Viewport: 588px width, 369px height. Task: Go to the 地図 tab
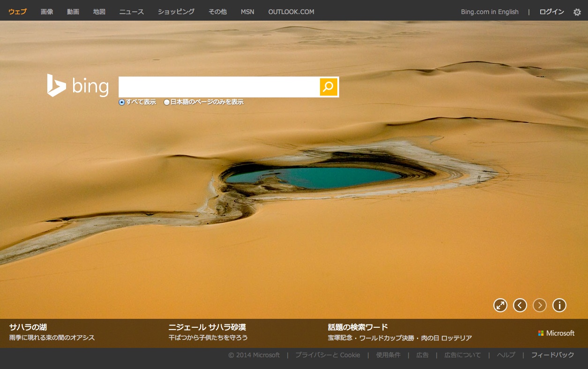[99, 12]
